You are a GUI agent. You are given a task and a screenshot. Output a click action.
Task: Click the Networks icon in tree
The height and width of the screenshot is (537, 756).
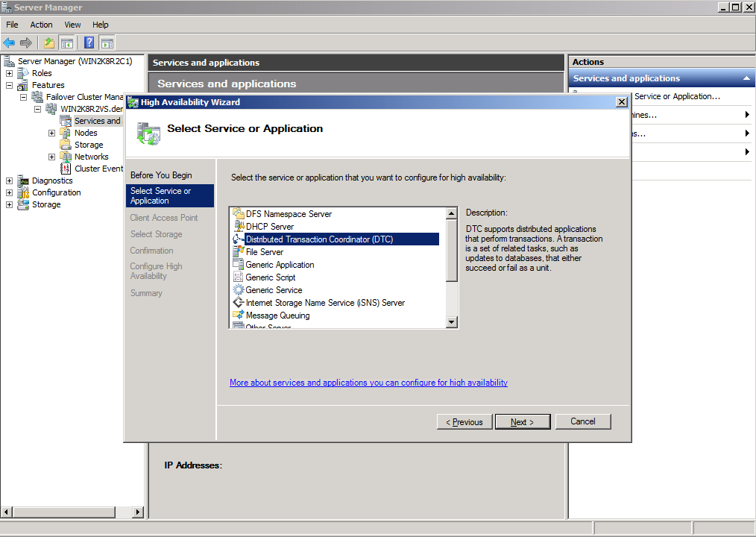(66, 157)
